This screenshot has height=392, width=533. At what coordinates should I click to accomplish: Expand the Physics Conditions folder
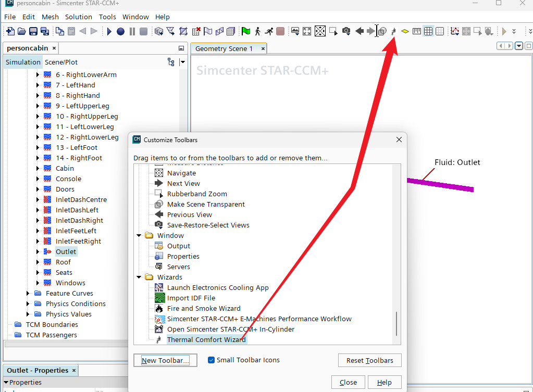(28, 304)
